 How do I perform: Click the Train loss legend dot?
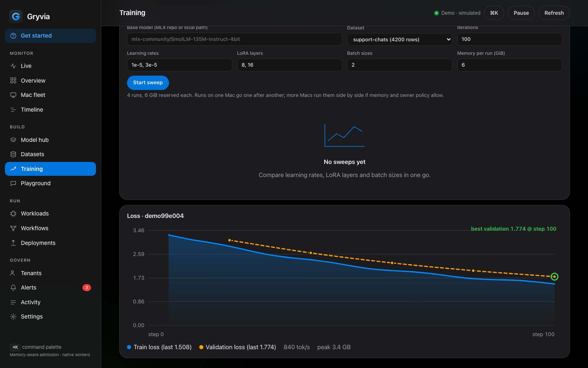tap(129, 347)
